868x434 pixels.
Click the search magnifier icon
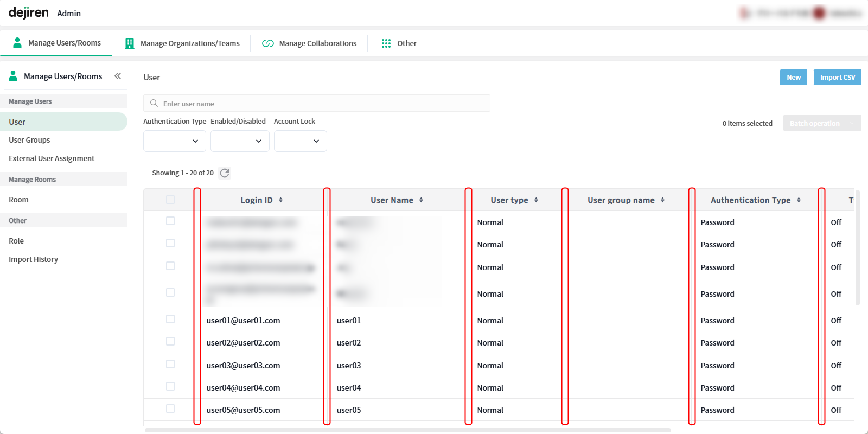click(154, 104)
